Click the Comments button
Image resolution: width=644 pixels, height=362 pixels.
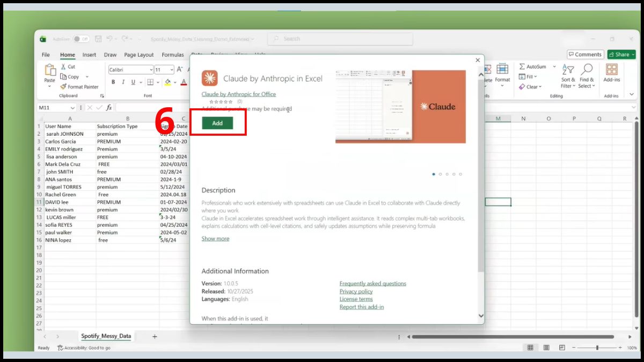click(585, 54)
